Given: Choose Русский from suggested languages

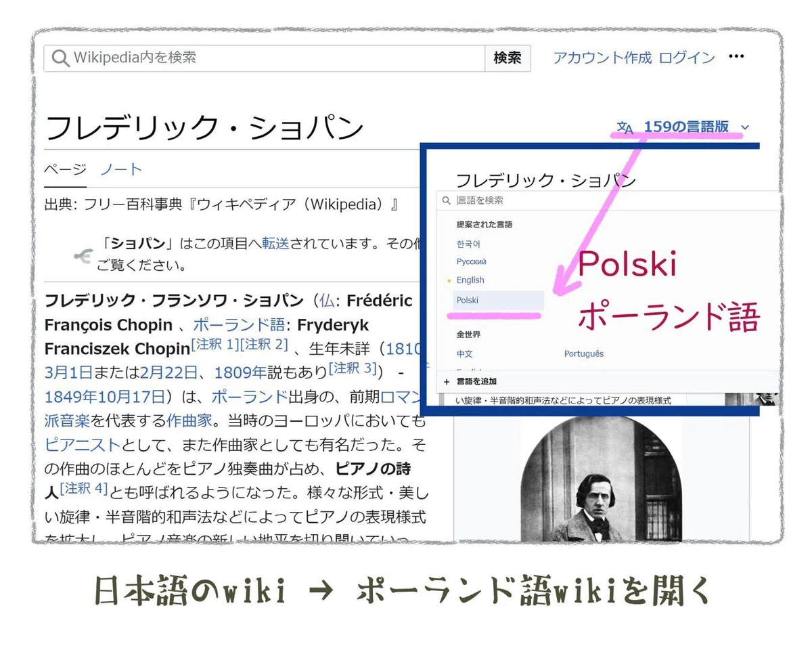Looking at the screenshot, I should (472, 261).
